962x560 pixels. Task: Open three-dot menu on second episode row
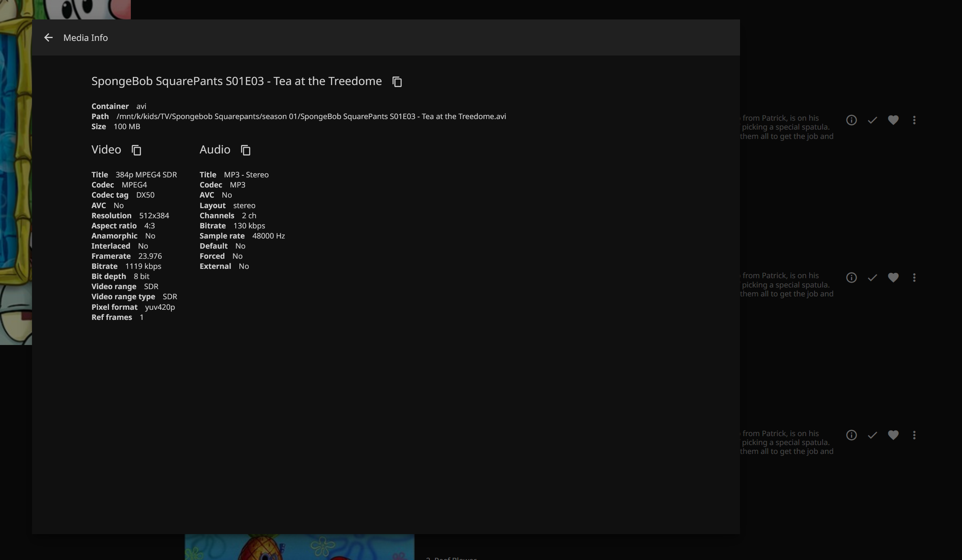pos(914,278)
